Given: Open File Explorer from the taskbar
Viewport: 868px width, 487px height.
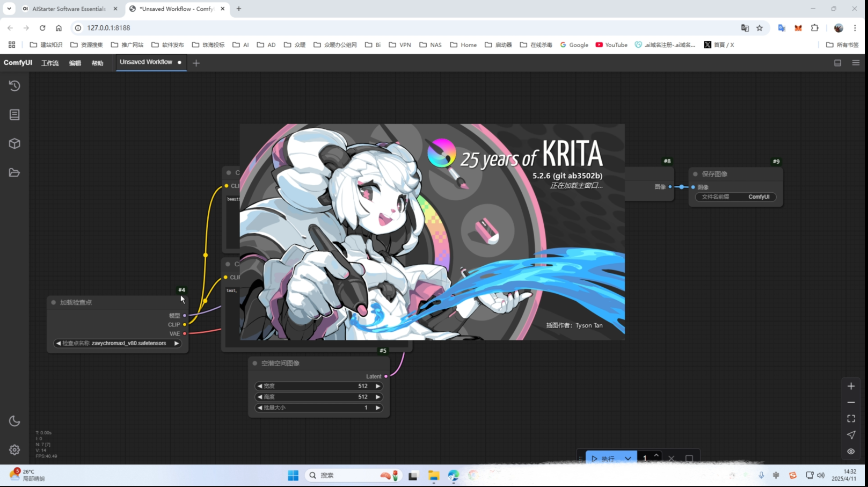Looking at the screenshot, I should [434, 475].
